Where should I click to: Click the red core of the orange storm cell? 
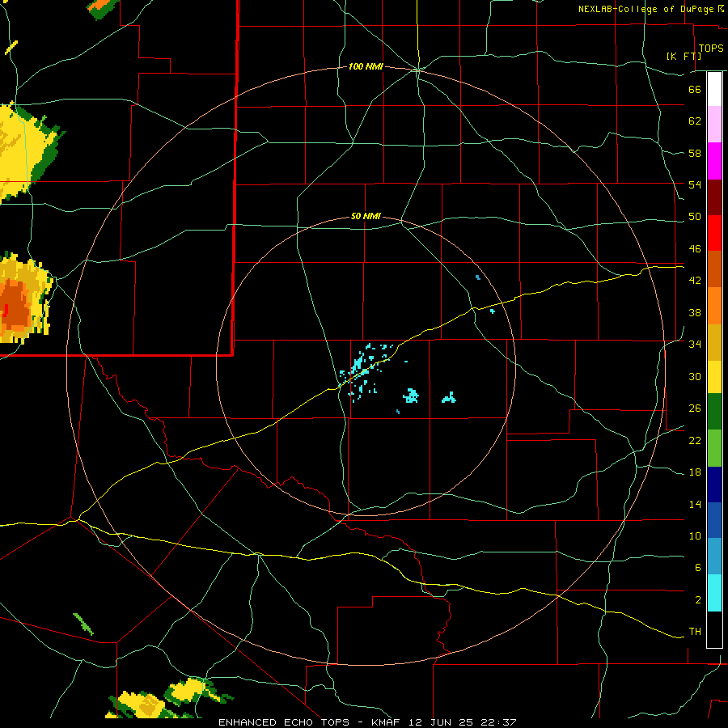coord(6,310)
